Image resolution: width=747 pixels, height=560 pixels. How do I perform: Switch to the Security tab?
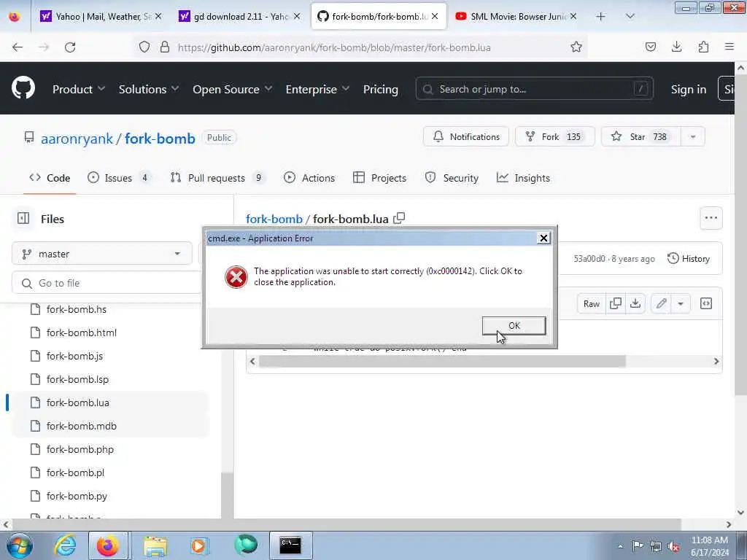click(x=452, y=178)
